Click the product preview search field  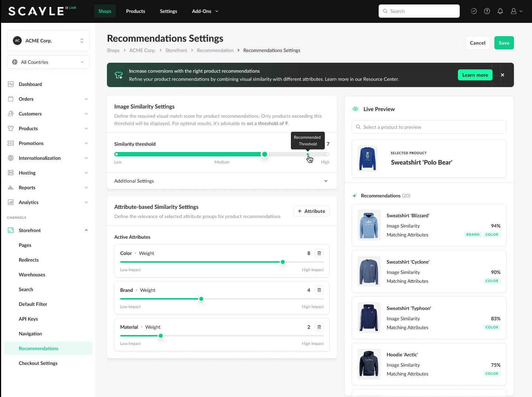[429, 127]
